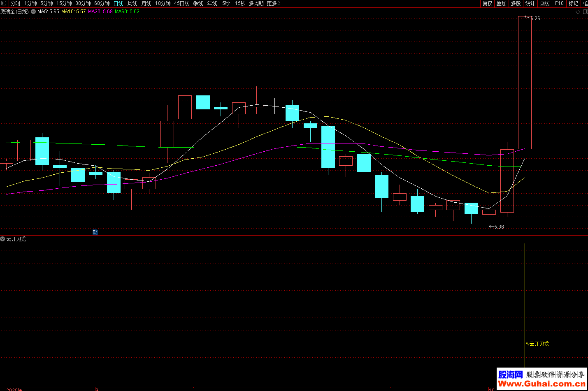Screen dimensions: 588x391
Task: Open F10 company info
Action: pyautogui.click(x=559, y=3)
